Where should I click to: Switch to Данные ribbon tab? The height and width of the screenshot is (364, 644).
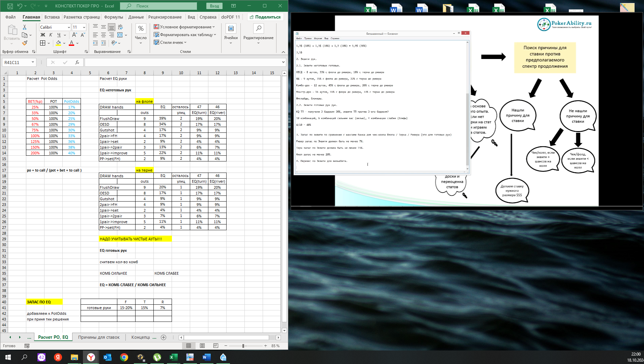tap(136, 17)
